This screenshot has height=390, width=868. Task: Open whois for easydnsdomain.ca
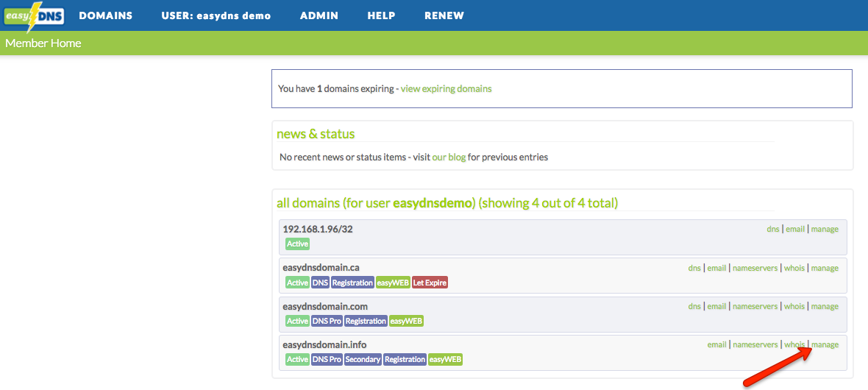(794, 268)
